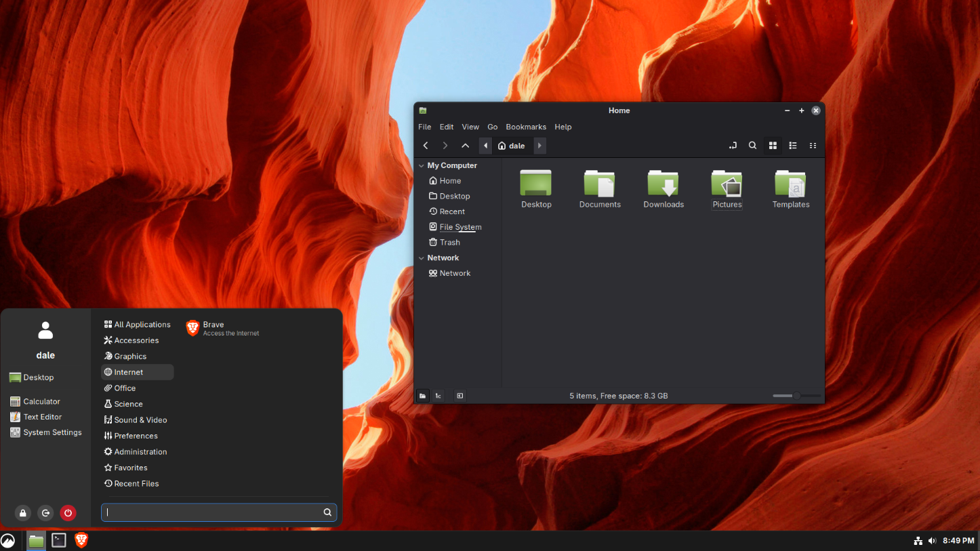Select the Administration category
Image resolution: width=980 pixels, height=551 pixels.
[x=140, y=452]
